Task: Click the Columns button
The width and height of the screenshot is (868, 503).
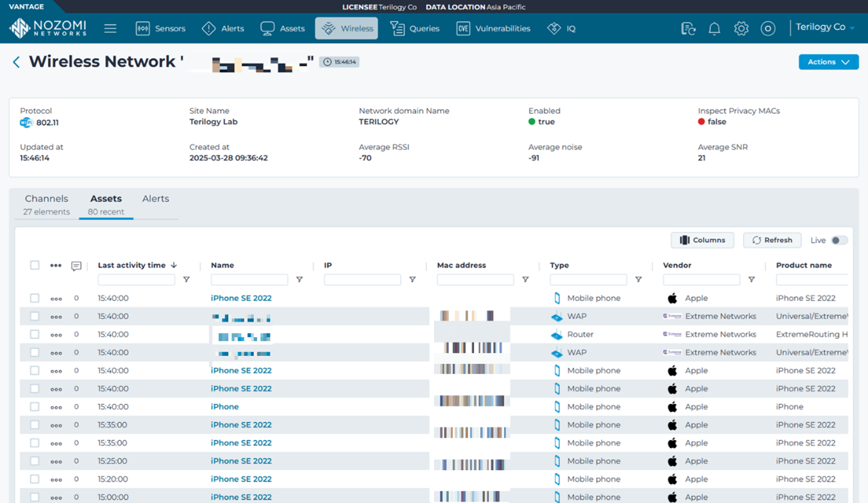Action: coord(702,240)
